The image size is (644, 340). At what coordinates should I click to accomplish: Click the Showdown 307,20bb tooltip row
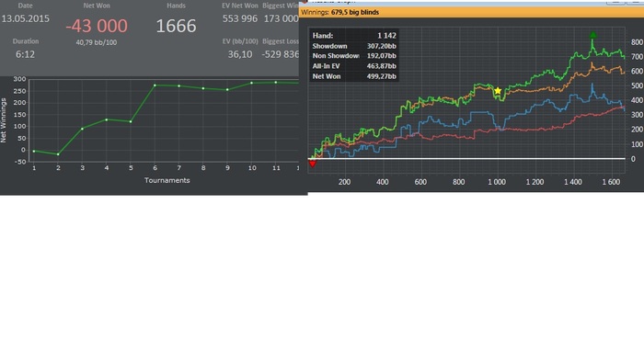click(x=354, y=46)
